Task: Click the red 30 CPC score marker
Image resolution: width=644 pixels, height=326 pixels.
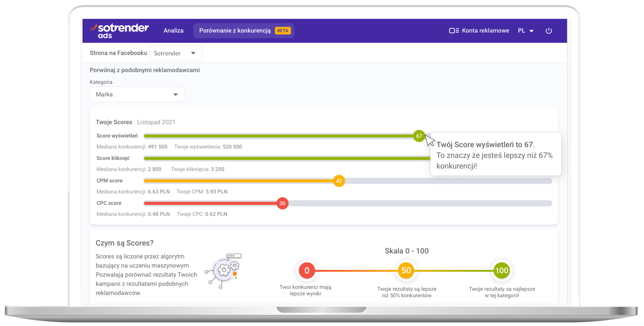Action: [282, 203]
